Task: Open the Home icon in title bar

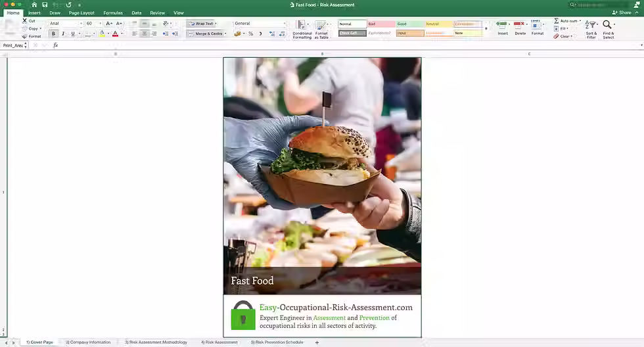Action: click(34, 5)
